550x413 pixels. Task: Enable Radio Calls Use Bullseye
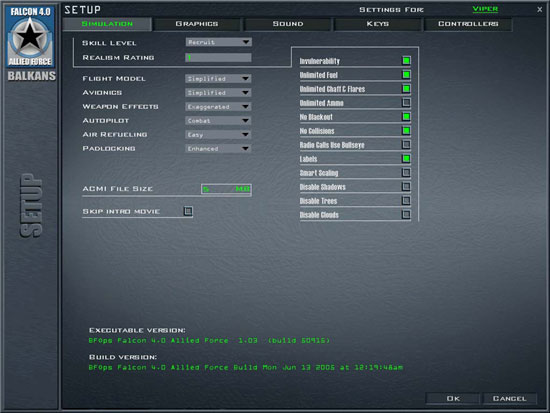coord(406,145)
